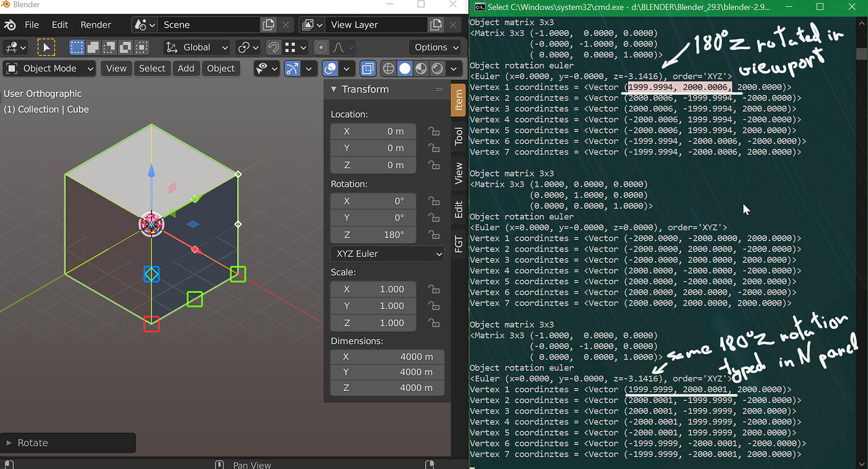This screenshot has height=469, width=868.
Task: Open the Object Mode dropdown
Action: 50,69
